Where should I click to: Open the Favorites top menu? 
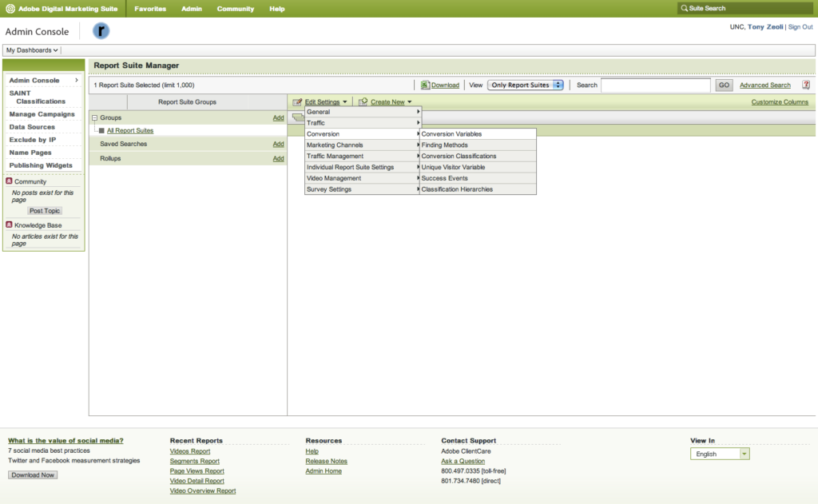[150, 9]
